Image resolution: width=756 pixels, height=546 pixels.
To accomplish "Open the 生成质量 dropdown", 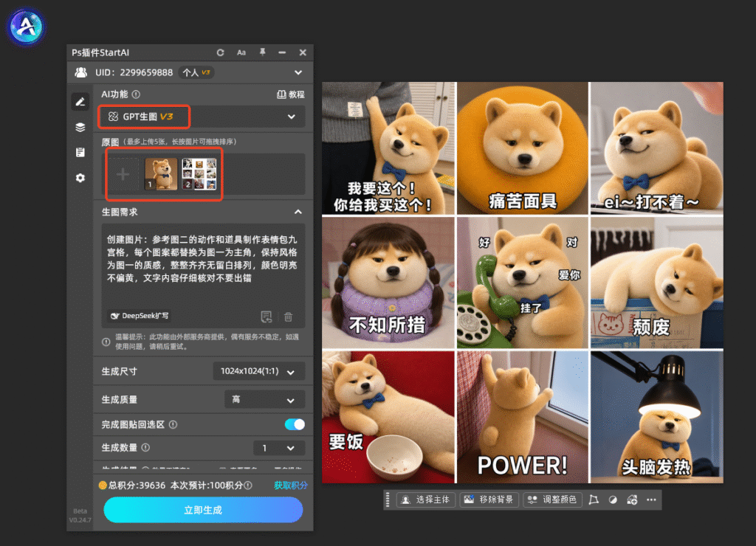I will point(265,400).
